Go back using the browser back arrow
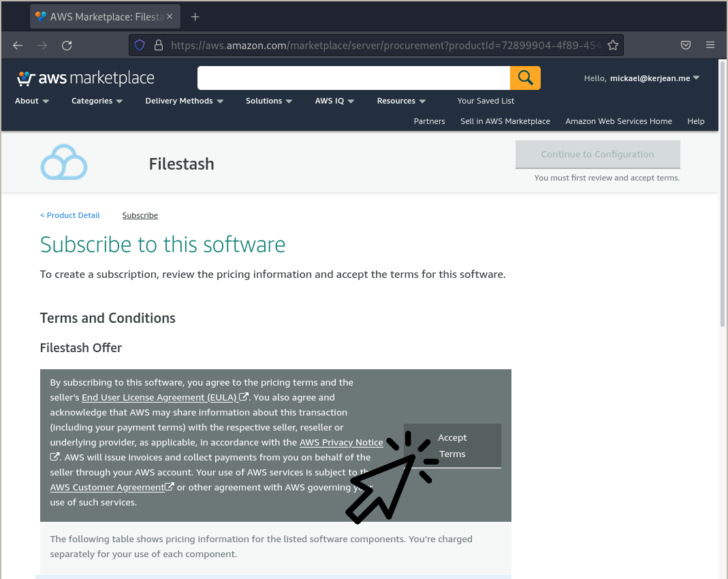728x579 pixels. 18,46
